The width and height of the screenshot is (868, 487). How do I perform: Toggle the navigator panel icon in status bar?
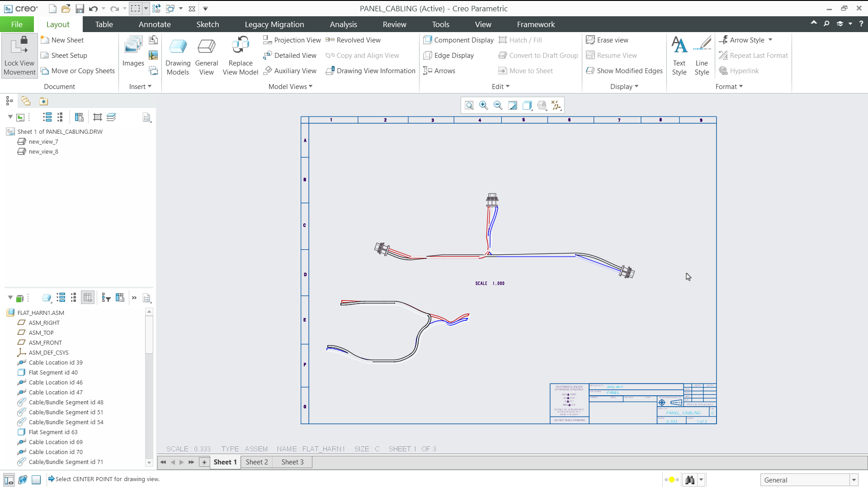click(9, 480)
